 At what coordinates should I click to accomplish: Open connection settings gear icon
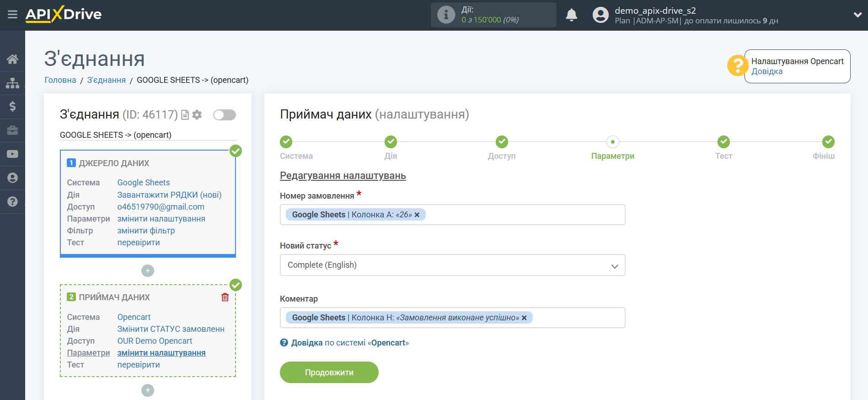click(x=197, y=115)
